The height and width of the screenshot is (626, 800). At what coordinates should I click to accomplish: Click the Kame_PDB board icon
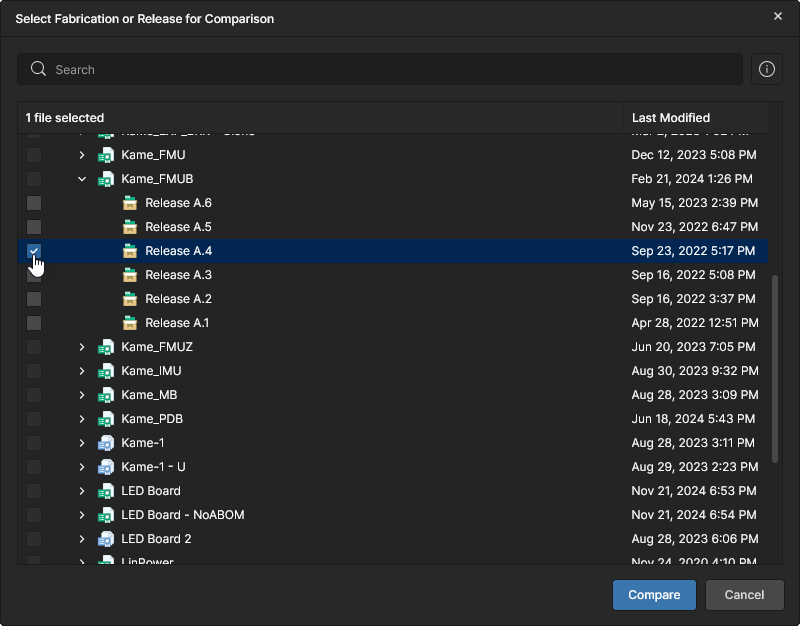106,419
